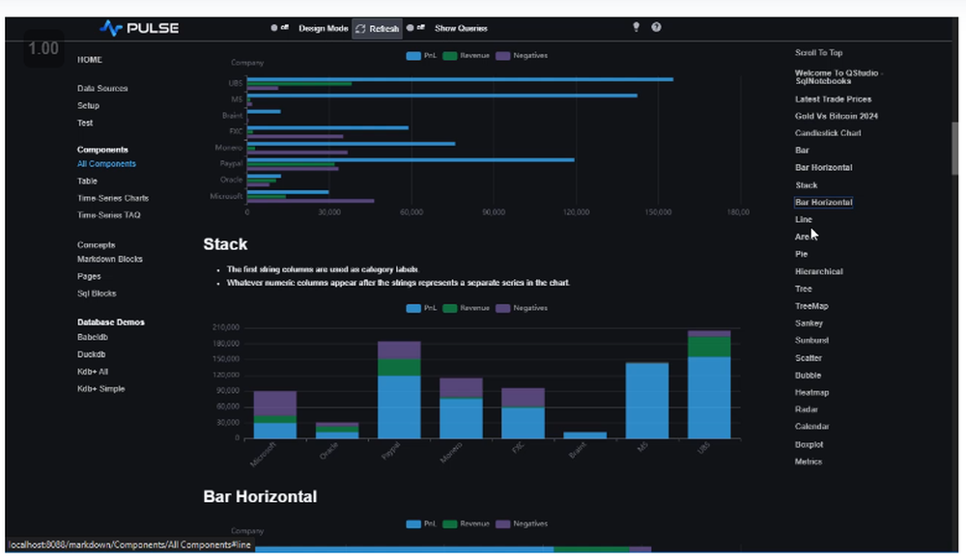Open the Test sidebar entry
966x560 pixels.
coord(85,123)
